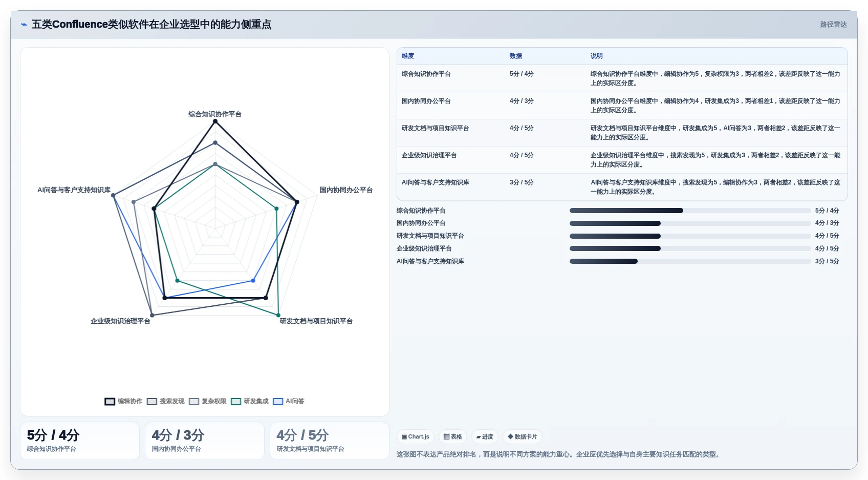The height and width of the screenshot is (480, 868).
Task: Click the 维度 column header
Action: click(408, 56)
